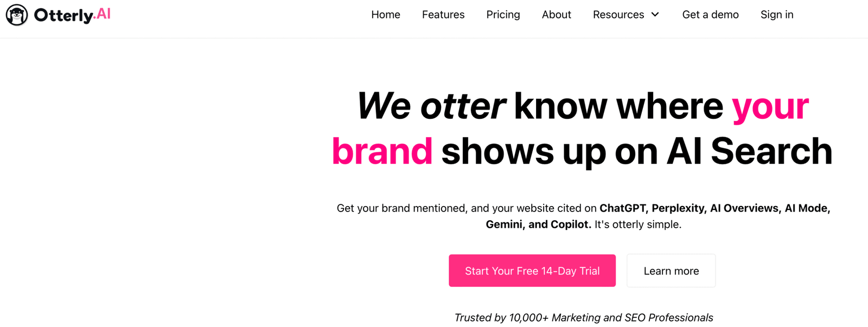
Task: Open the Features nav item
Action: (443, 15)
